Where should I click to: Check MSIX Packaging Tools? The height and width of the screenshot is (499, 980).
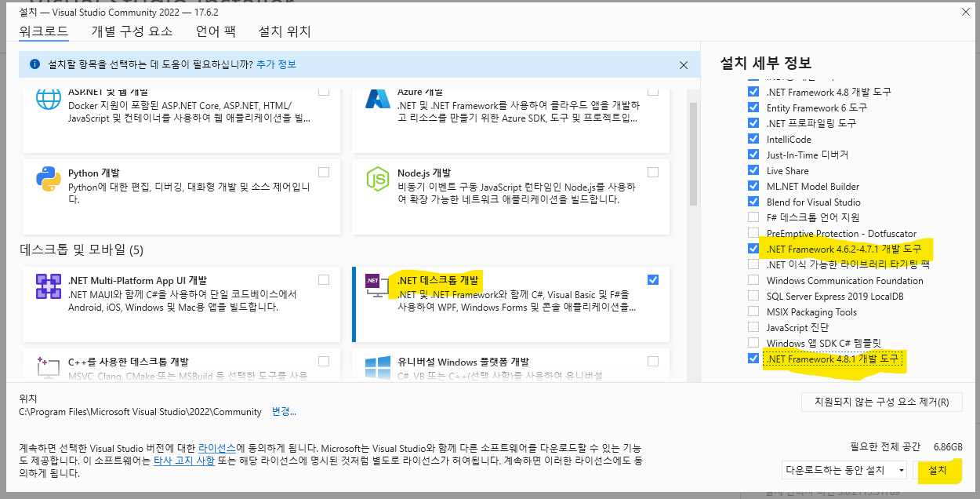[x=753, y=311]
